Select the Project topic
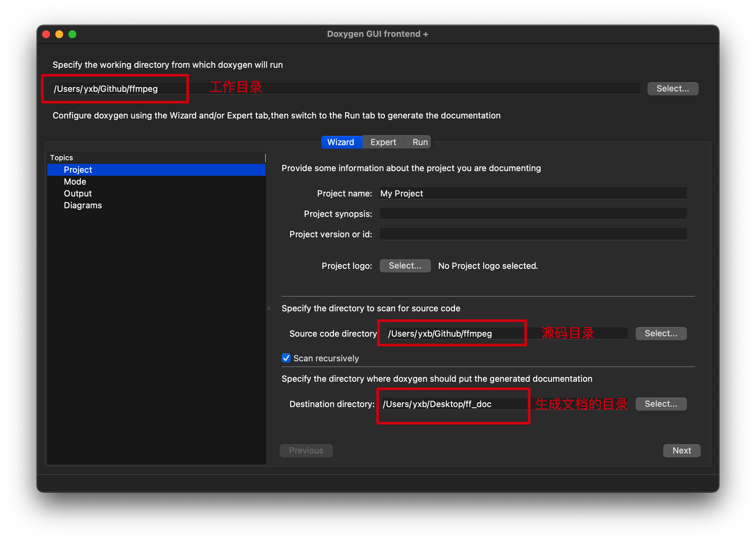This screenshot has height=541, width=756. pos(156,169)
